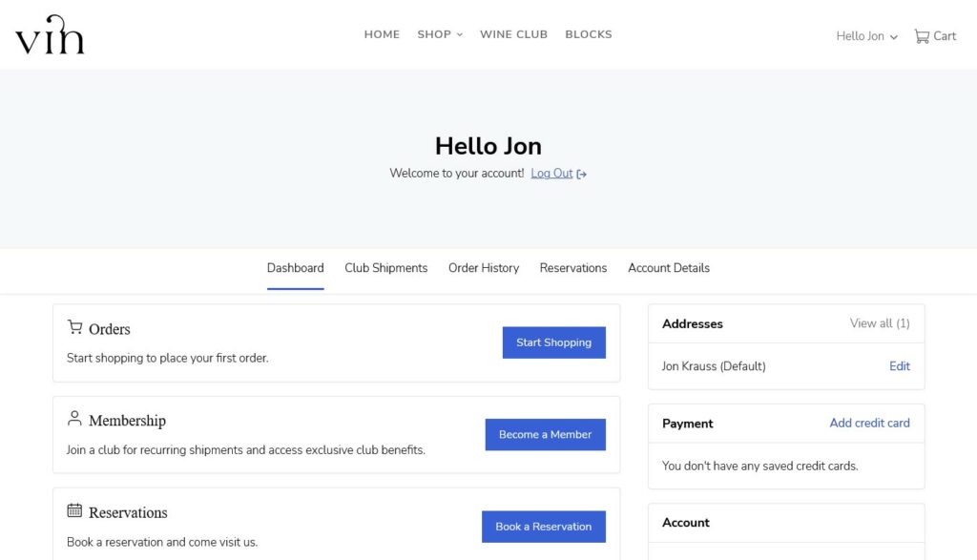The image size is (977, 560).
Task: Click the log out arrow icon
Action: (582, 174)
